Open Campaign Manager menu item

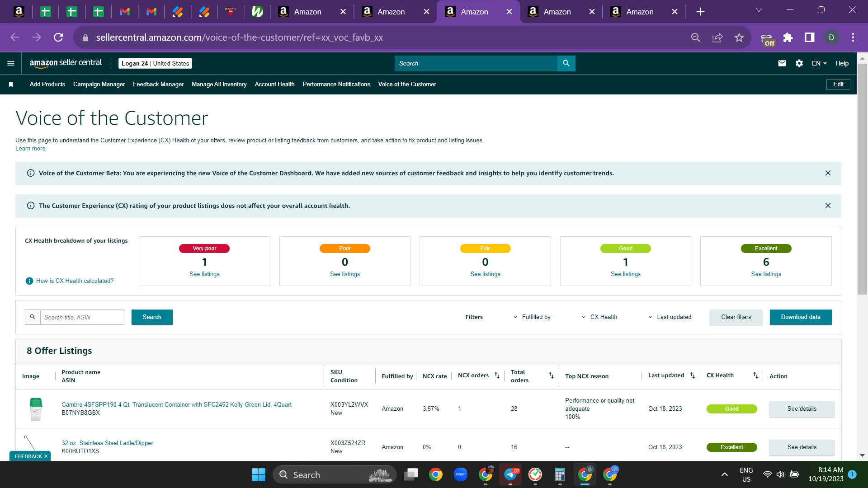pyautogui.click(x=99, y=84)
